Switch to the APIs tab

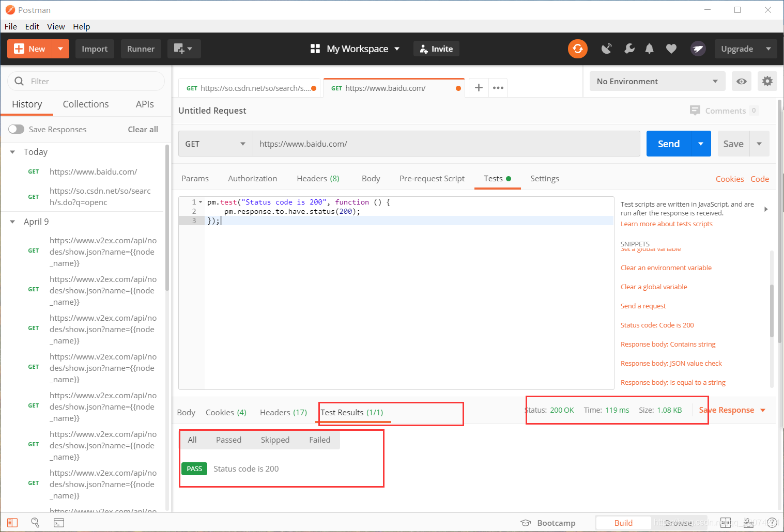point(145,104)
